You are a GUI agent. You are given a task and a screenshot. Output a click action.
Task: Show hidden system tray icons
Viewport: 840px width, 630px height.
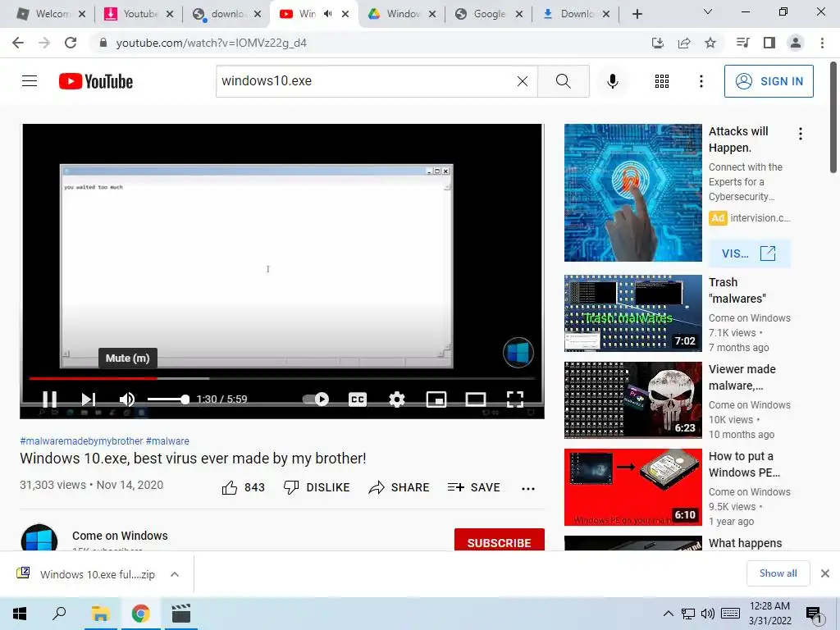668,614
